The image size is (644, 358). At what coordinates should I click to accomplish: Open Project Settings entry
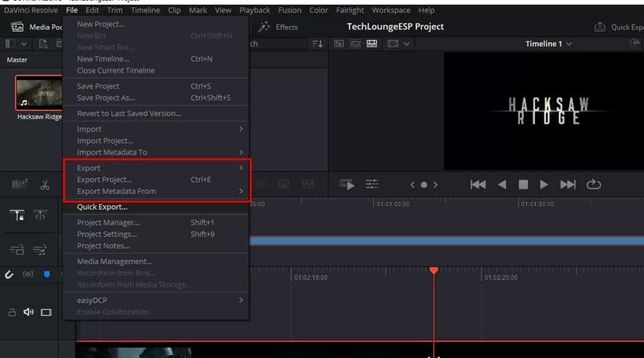pyautogui.click(x=156, y=235)
